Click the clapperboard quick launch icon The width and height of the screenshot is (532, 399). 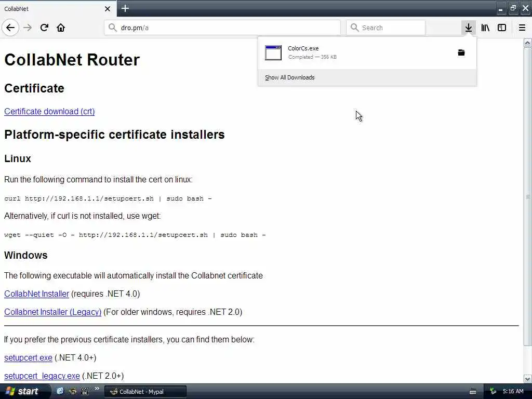pyautogui.click(x=85, y=391)
